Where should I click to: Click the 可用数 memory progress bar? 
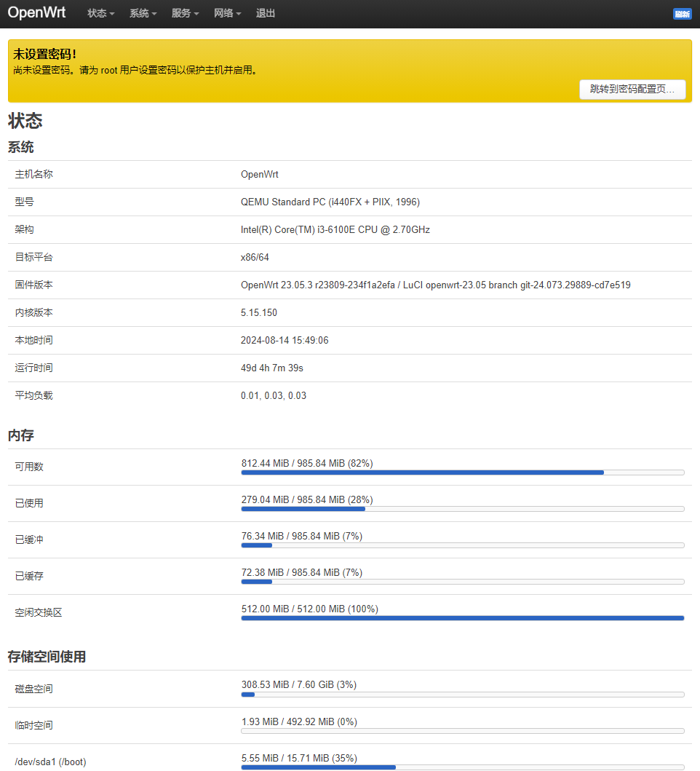(463, 473)
